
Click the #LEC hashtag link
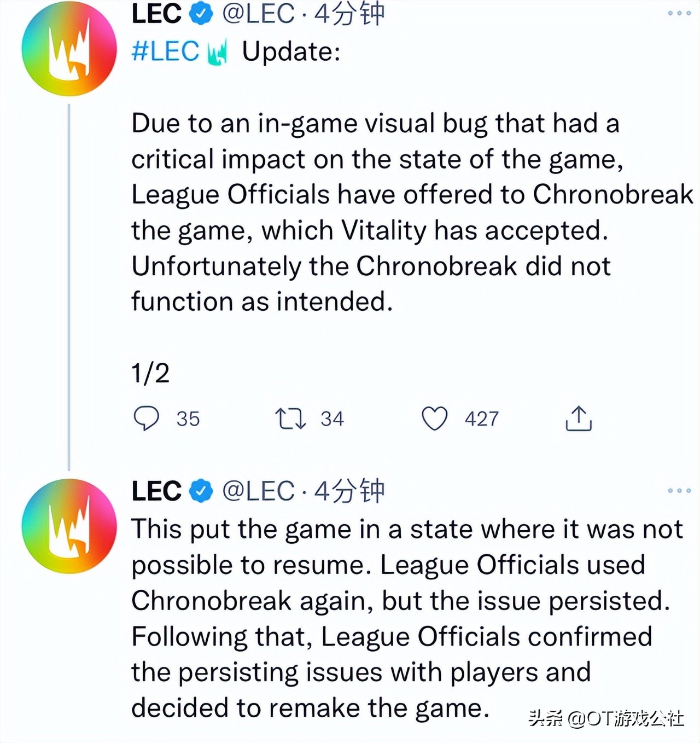tap(165, 52)
